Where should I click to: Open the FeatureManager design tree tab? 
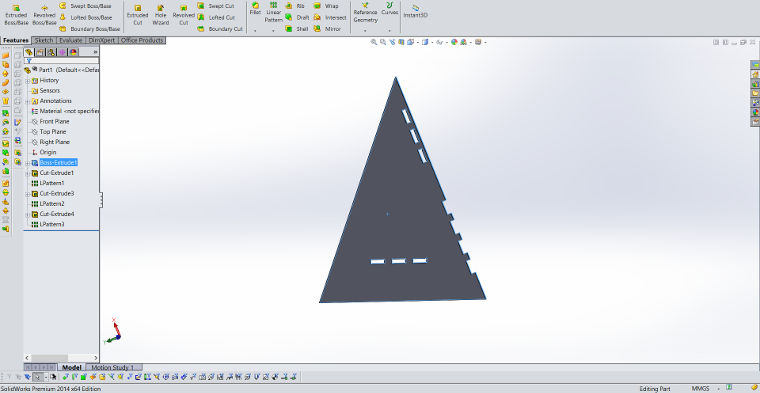tap(29, 52)
